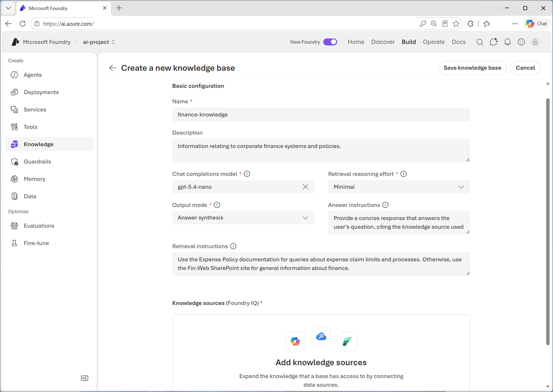Click info icon next to Answer instructions

(x=385, y=205)
